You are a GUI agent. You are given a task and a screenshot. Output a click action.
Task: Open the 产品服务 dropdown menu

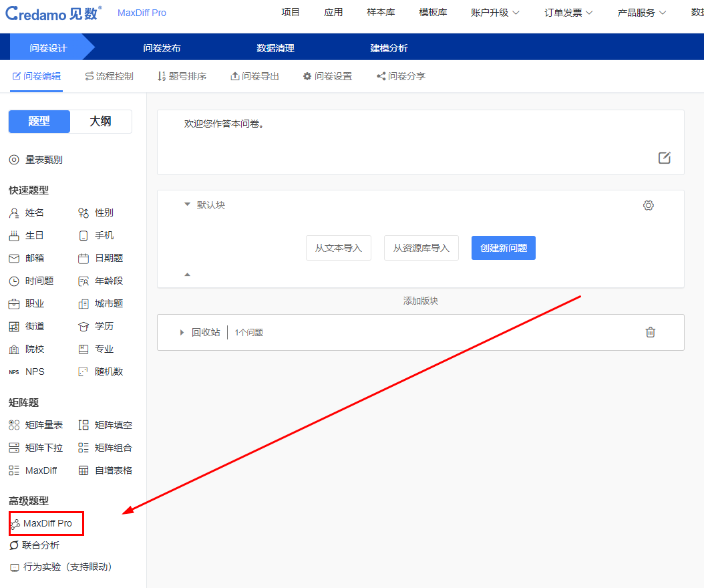pos(640,12)
